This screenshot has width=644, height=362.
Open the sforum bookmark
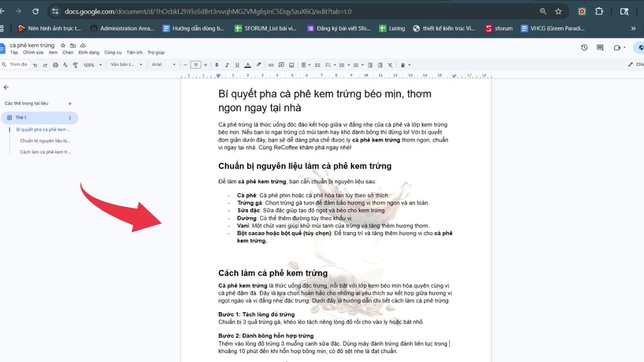[x=499, y=28]
